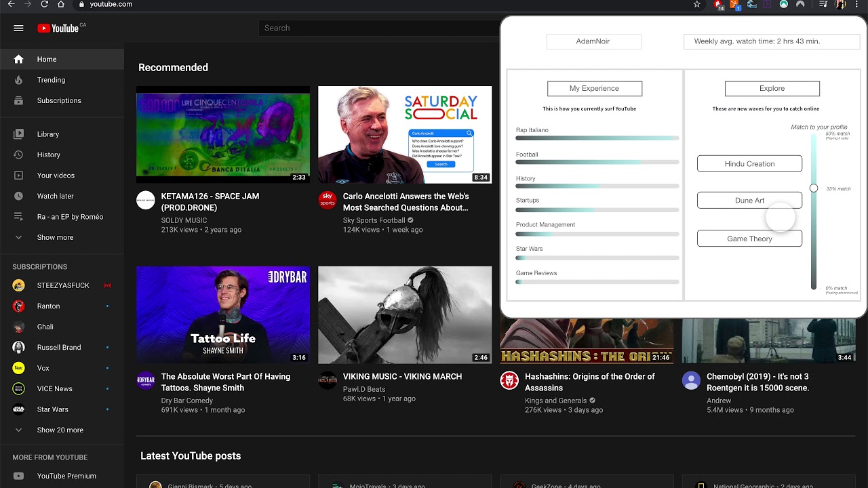
Task: Click the 'Recommended' section heading
Action: pyautogui.click(x=173, y=68)
